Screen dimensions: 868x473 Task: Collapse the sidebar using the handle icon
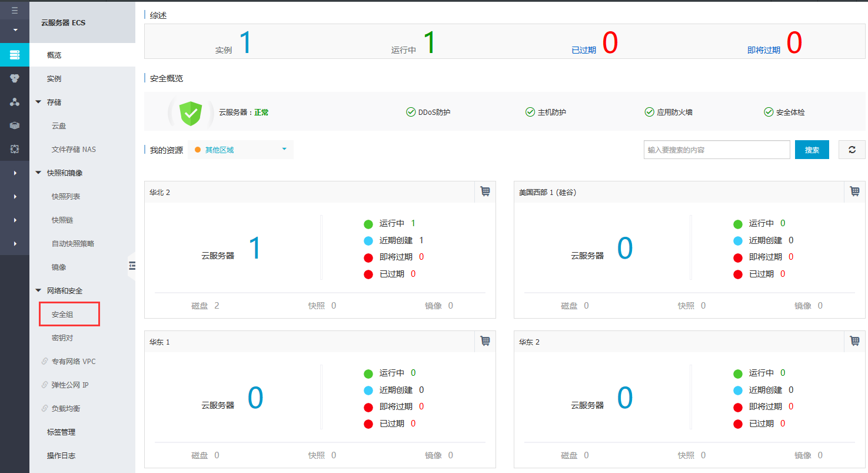(132, 266)
